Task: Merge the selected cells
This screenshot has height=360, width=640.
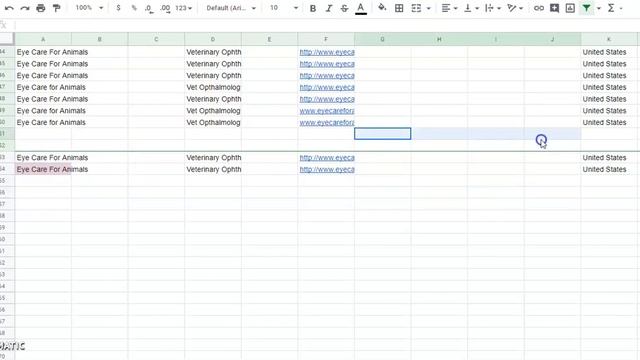Action: [416, 8]
